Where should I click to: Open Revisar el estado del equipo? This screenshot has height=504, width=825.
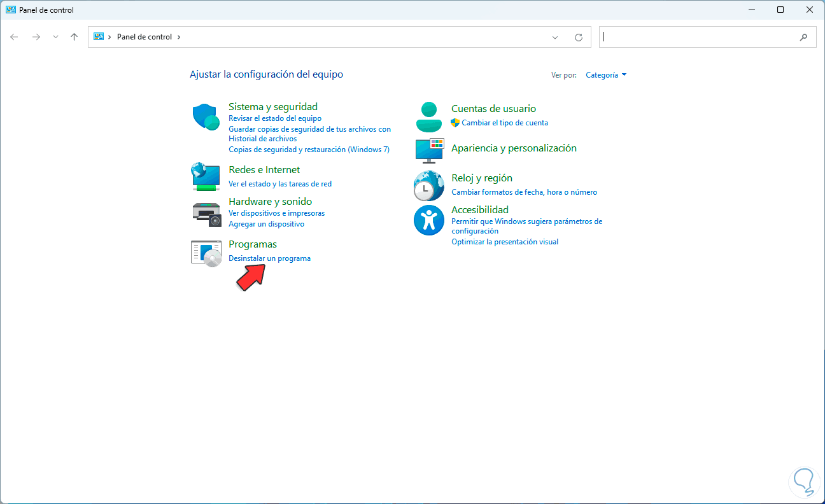tap(275, 118)
